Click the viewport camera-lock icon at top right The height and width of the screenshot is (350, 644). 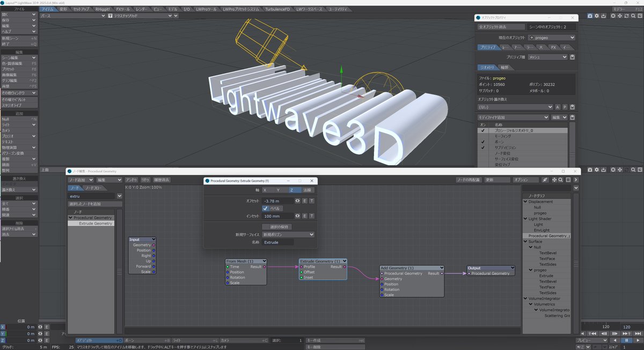pos(590,16)
